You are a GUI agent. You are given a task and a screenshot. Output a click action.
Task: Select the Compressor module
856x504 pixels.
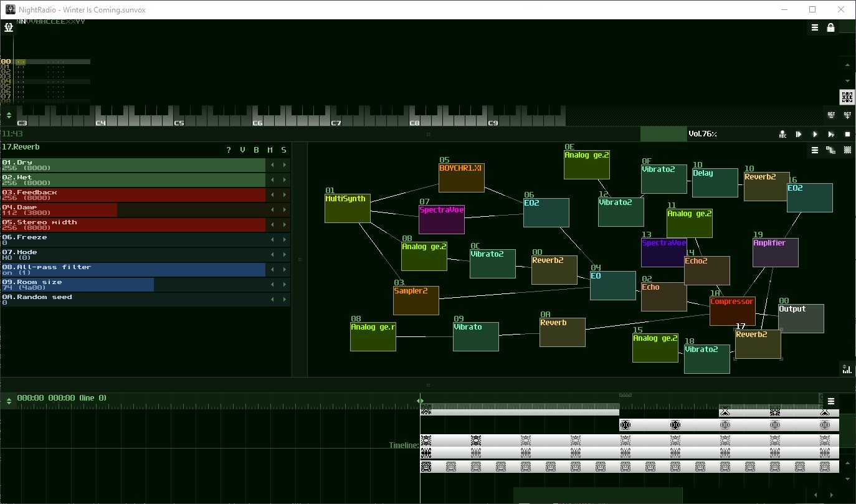(x=732, y=311)
